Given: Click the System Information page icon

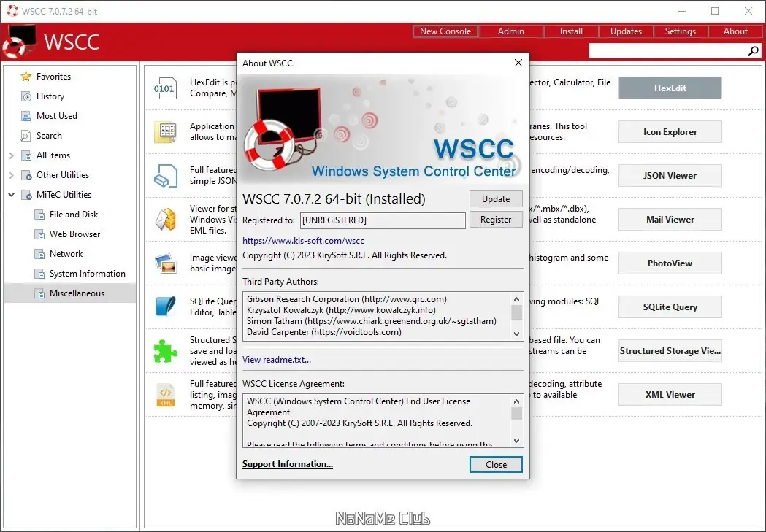Looking at the screenshot, I should tap(39, 274).
